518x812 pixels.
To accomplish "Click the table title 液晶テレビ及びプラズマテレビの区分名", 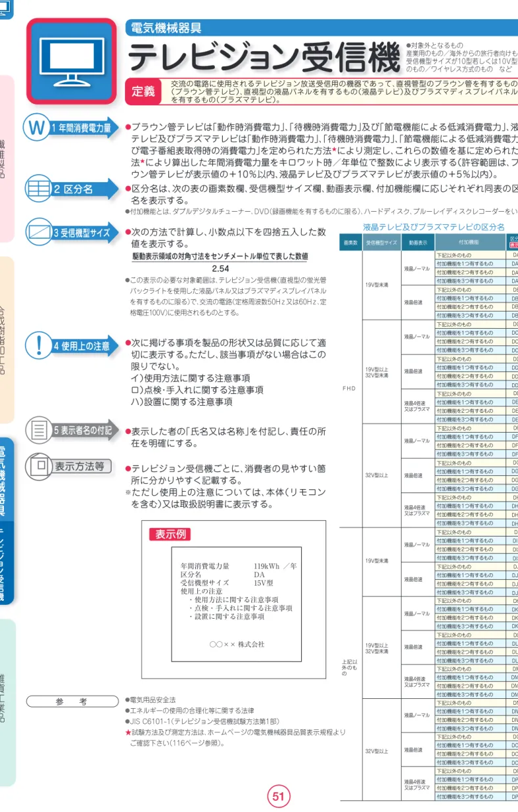I will click(434, 227).
